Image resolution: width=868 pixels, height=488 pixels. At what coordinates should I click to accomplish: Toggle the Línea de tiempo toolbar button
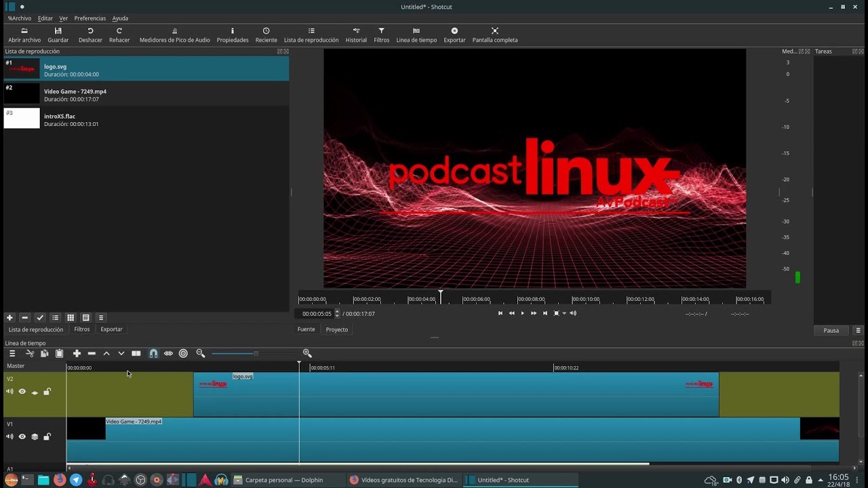[416, 35]
